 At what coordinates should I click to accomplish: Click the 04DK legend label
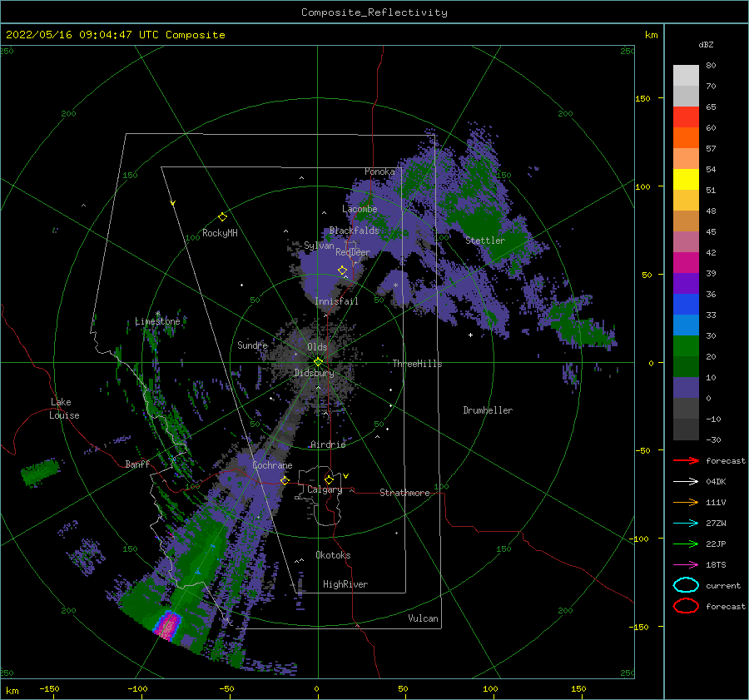point(716,482)
